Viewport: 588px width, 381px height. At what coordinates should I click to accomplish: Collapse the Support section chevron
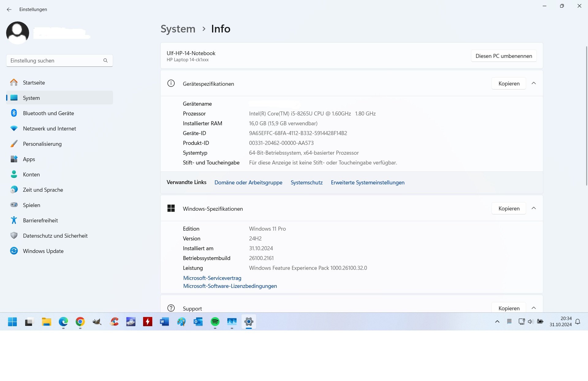click(x=534, y=308)
